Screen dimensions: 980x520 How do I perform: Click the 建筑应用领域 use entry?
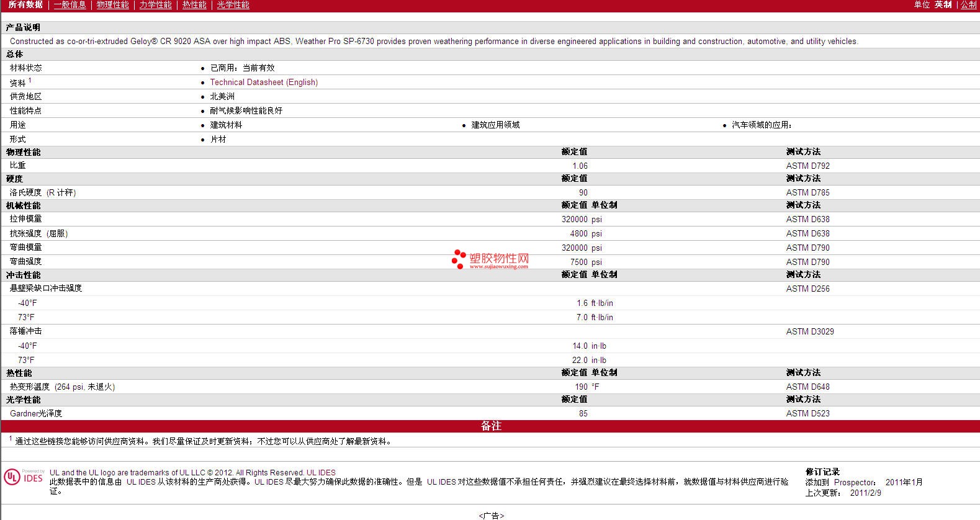pos(495,125)
